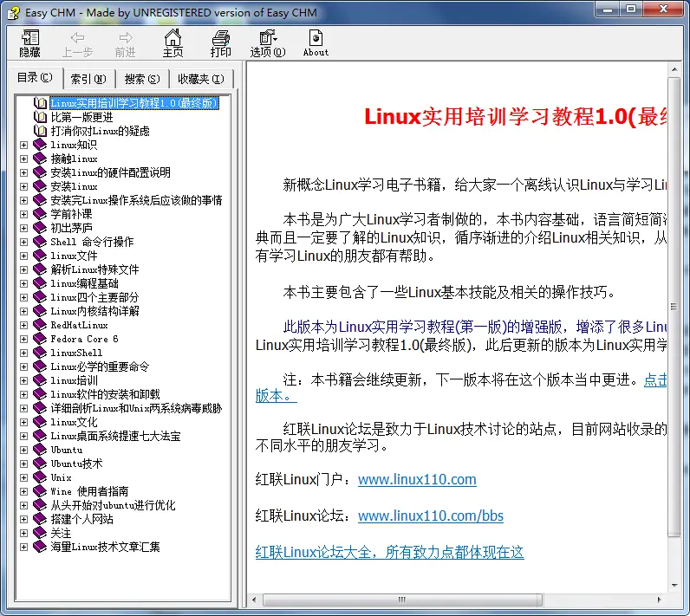Open the www.linux110.com/bbs forum link

[x=430, y=515]
